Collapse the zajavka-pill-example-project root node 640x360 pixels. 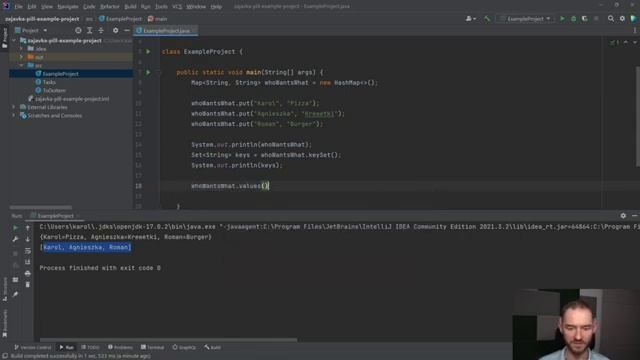[x=14, y=41]
